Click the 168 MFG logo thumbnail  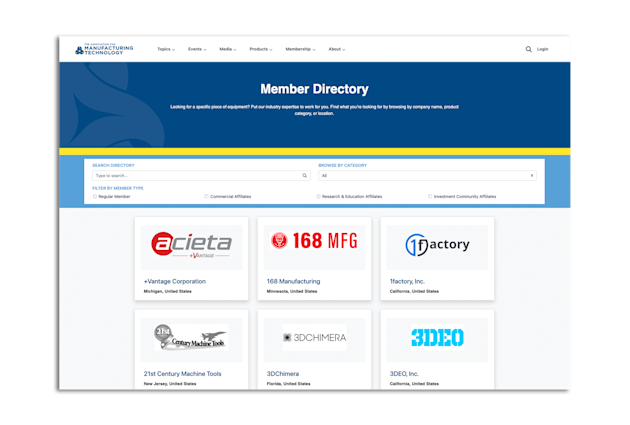point(314,241)
